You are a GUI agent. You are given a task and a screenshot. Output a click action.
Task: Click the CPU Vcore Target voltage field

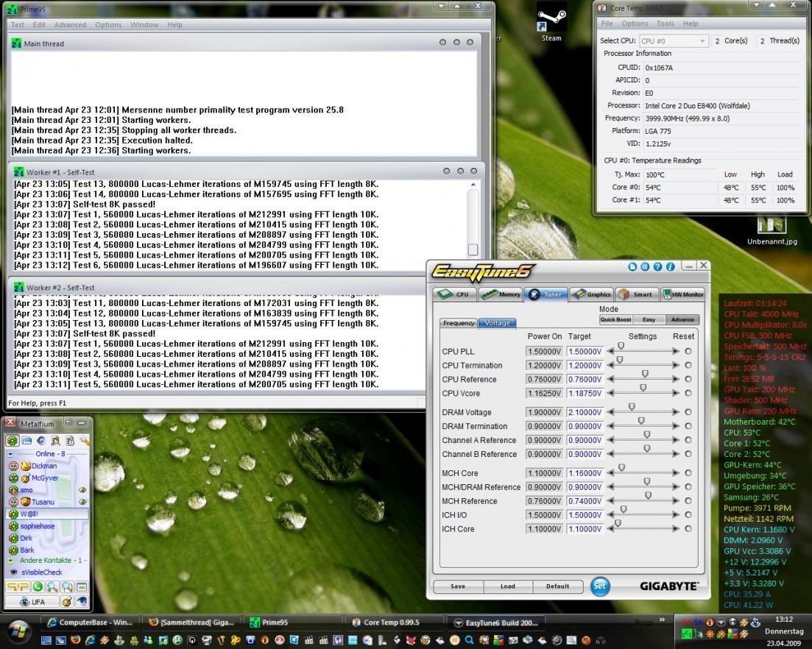585,394
